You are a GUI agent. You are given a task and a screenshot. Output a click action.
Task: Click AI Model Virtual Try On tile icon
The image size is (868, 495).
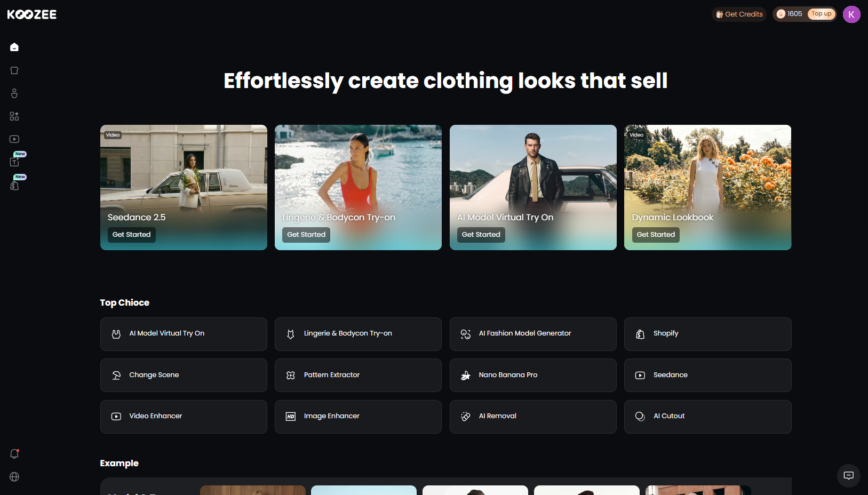coord(116,334)
